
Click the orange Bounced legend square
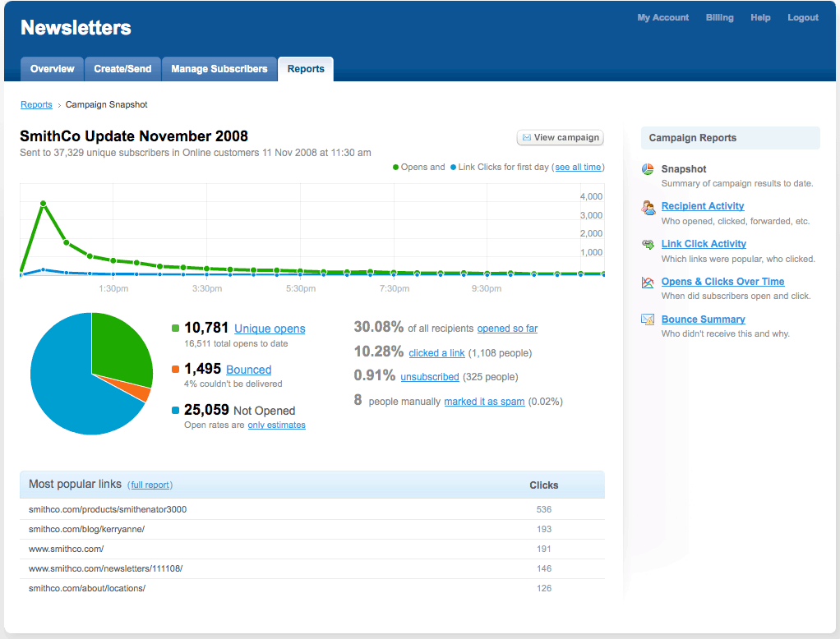pyautogui.click(x=175, y=370)
